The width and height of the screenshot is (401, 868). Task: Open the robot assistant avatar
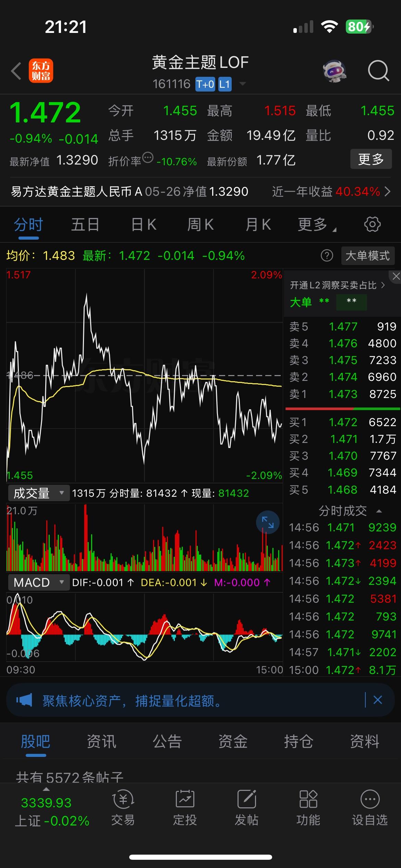[x=335, y=71]
